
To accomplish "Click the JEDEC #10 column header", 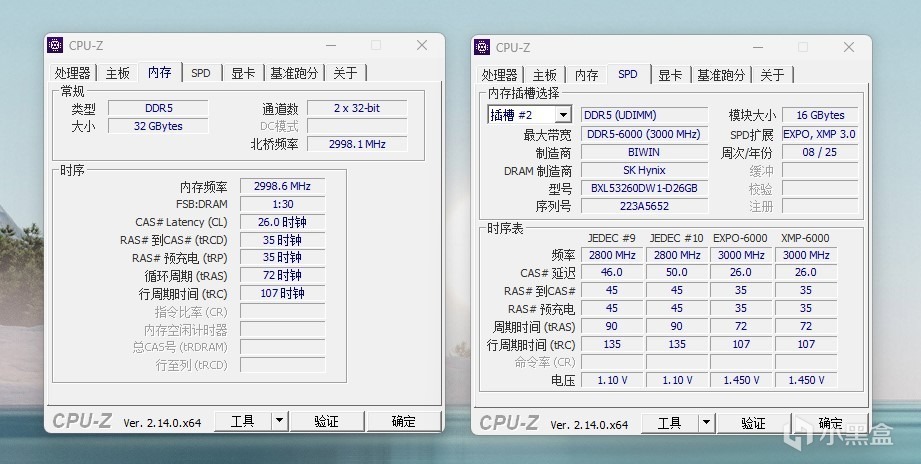I will point(676,238).
